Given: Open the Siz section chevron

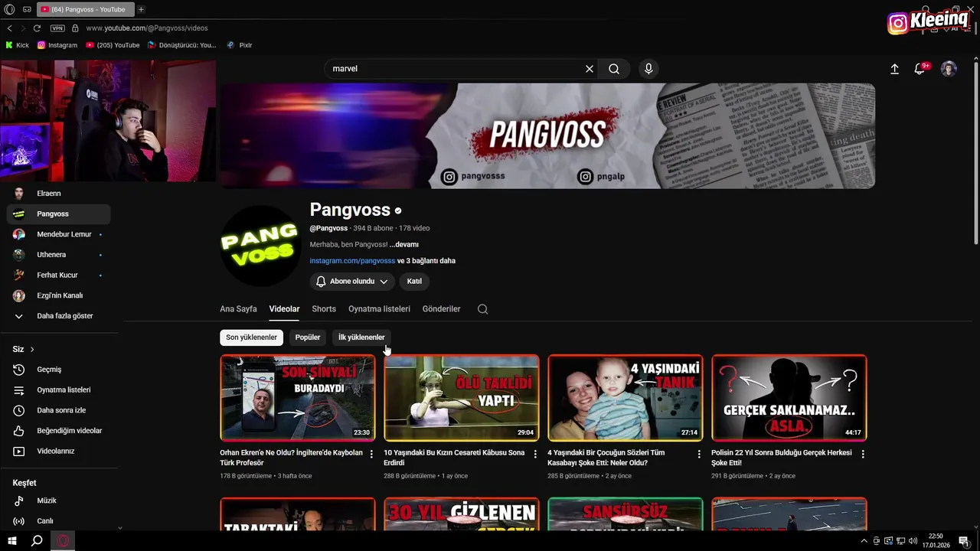Looking at the screenshot, I should coord(32,350).
